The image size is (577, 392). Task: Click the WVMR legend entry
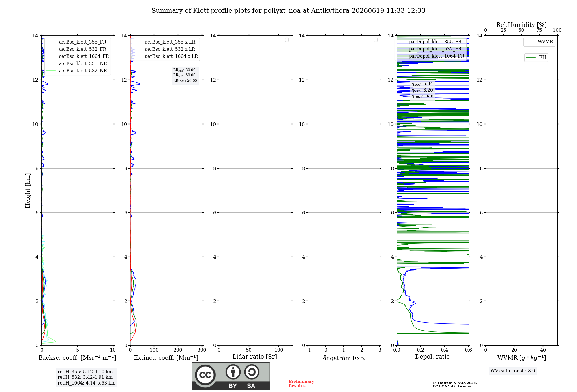click(x=539, y=42)
